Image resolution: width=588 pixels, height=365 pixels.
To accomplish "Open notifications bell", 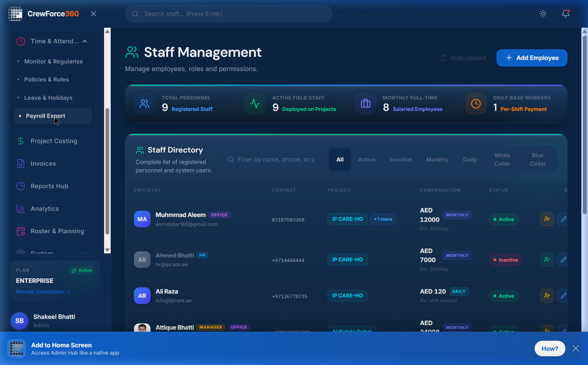I will [x=565, y=14].
